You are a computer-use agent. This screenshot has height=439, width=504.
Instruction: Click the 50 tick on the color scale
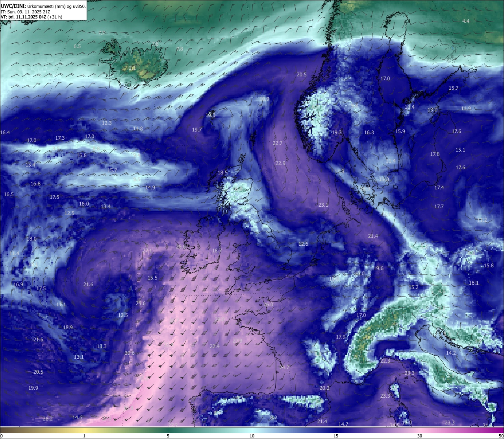pos(501,436)
